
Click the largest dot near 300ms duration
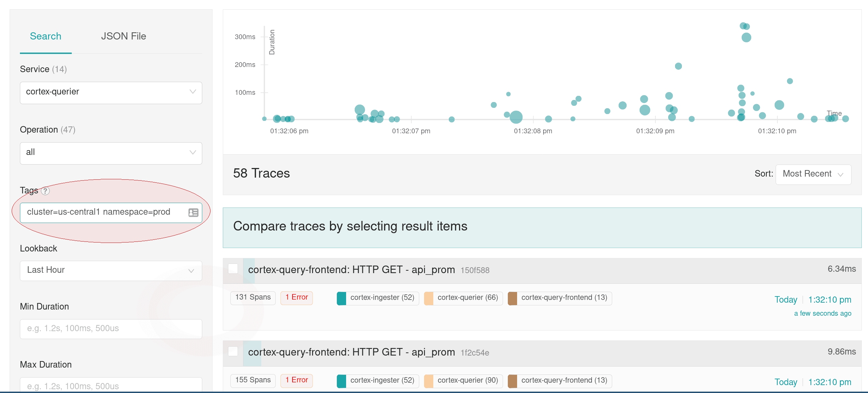[746, 37]
